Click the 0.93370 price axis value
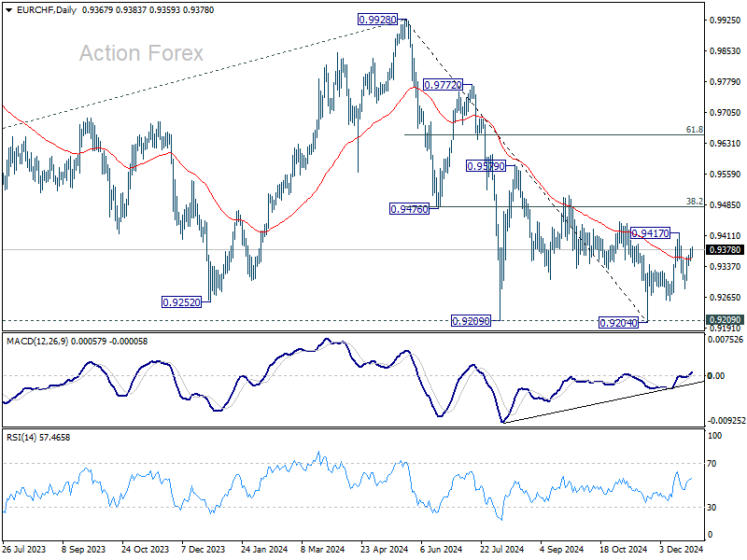 tap(726, 267)
